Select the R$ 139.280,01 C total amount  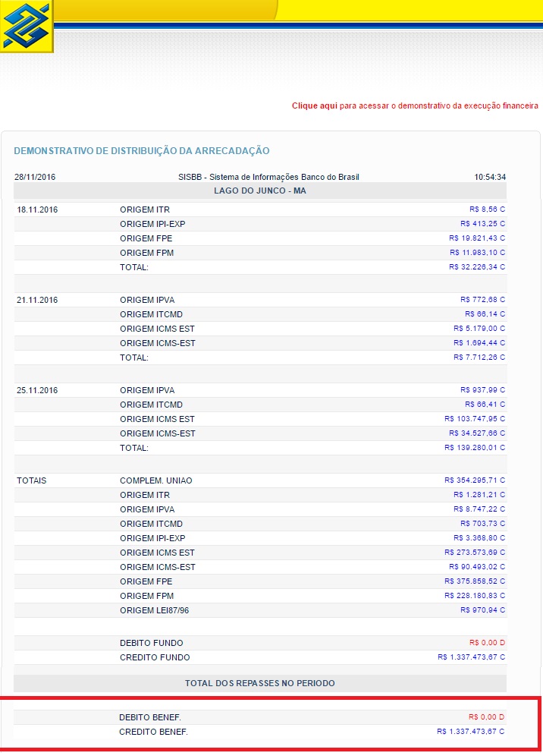pos(474,448)
